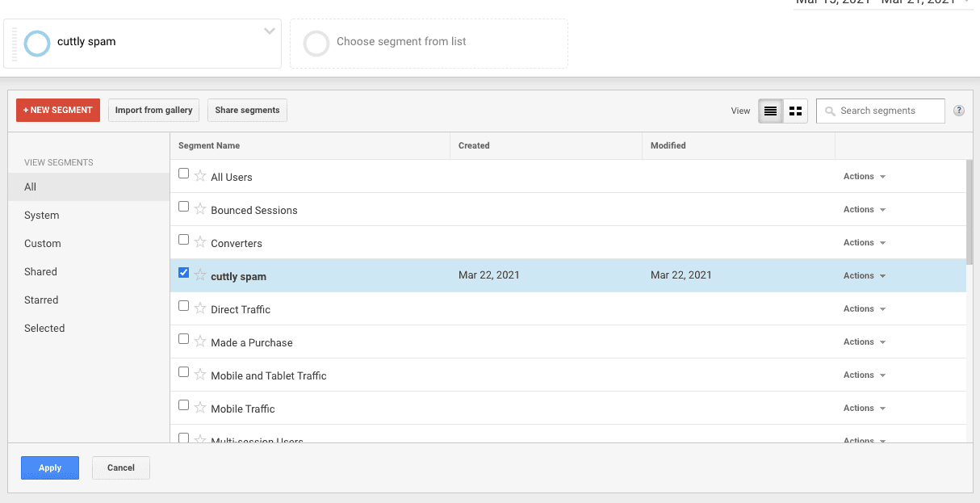Image resolution: width=980 pixels, height=503 pixels.
Task: Filter by Shared segments
Action: tap(89, 271)
